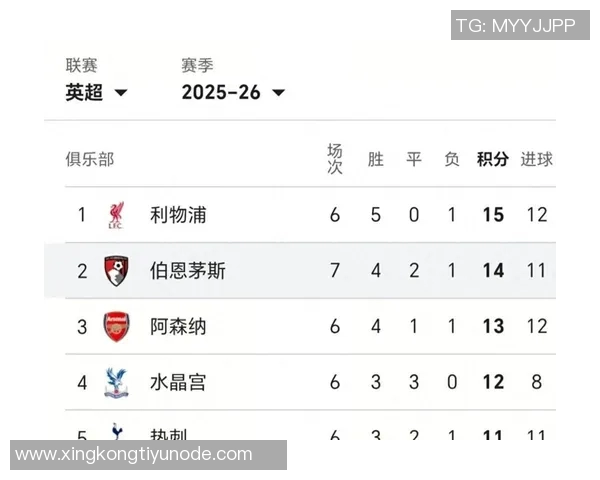This screenshot has height=480, width=600.
Task: Sort table by 积分 column header
Action: (492, 159)
